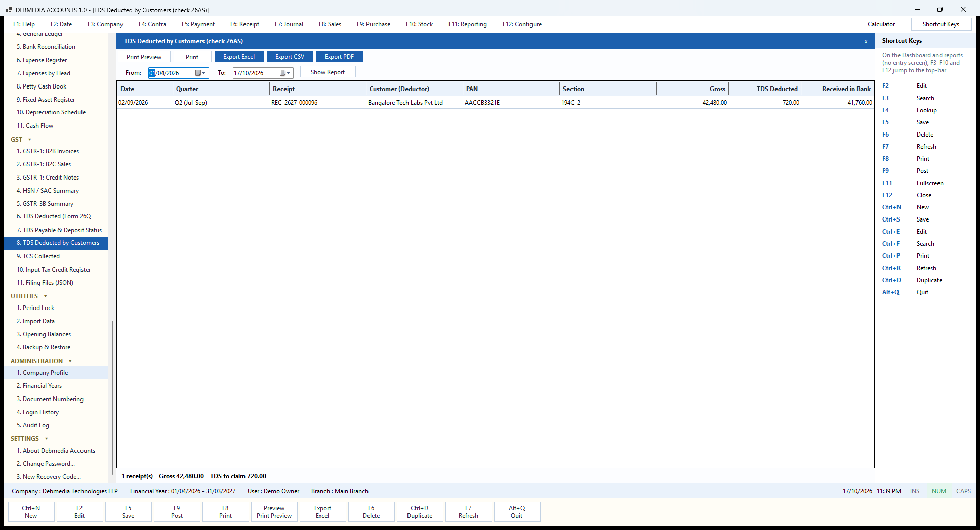Sort by TDS Deducted column header
Image resolution: width=980 pixels, height=530 pixels.
[x=765, y=89]
